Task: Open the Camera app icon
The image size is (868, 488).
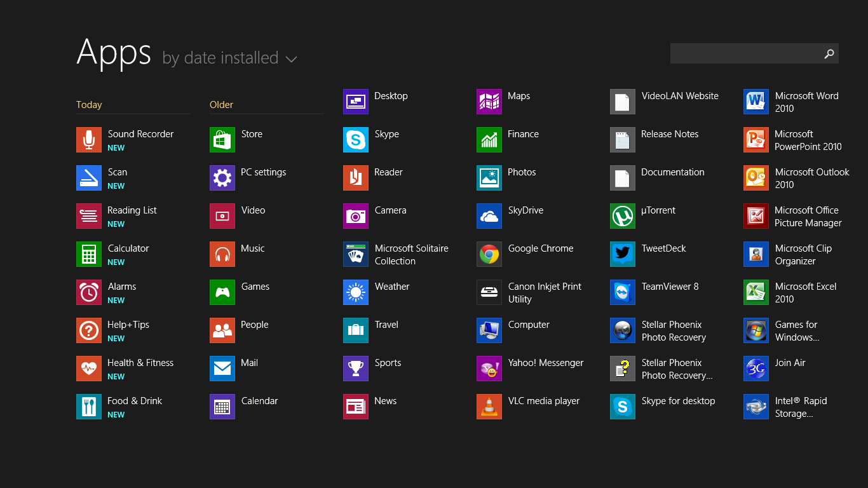Action: (356, 216)
